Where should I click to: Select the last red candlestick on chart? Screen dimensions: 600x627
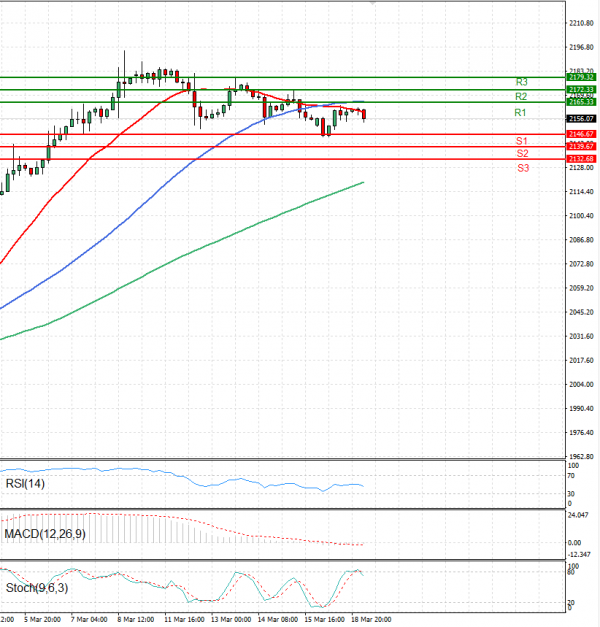pos(364,114)
